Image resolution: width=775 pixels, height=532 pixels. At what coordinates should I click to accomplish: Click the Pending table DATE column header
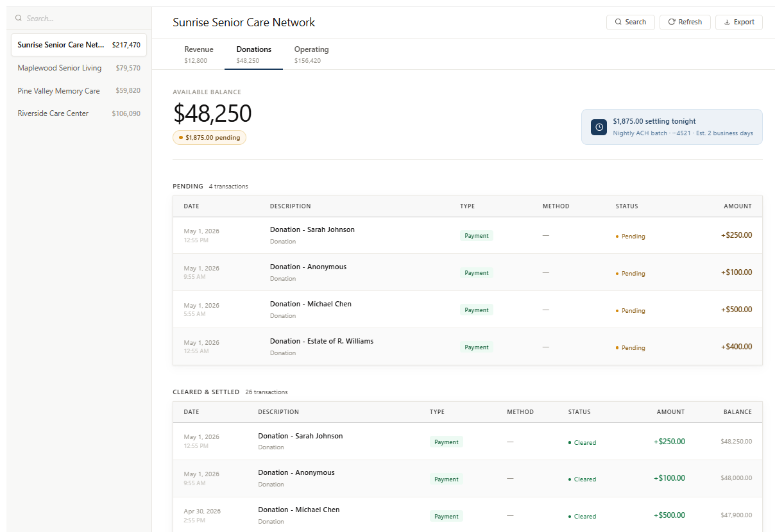pos(191,206)
